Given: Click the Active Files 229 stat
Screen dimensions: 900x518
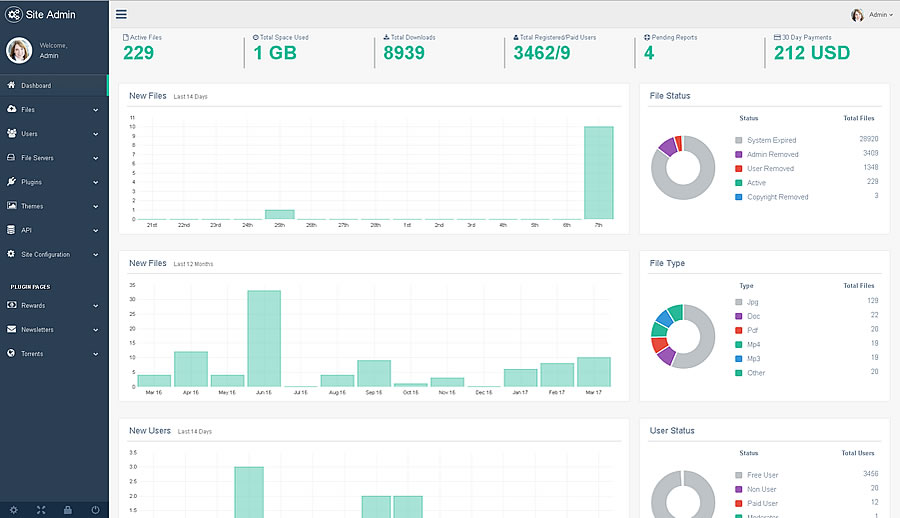Looking at the screenshot, I should [142, 48].
